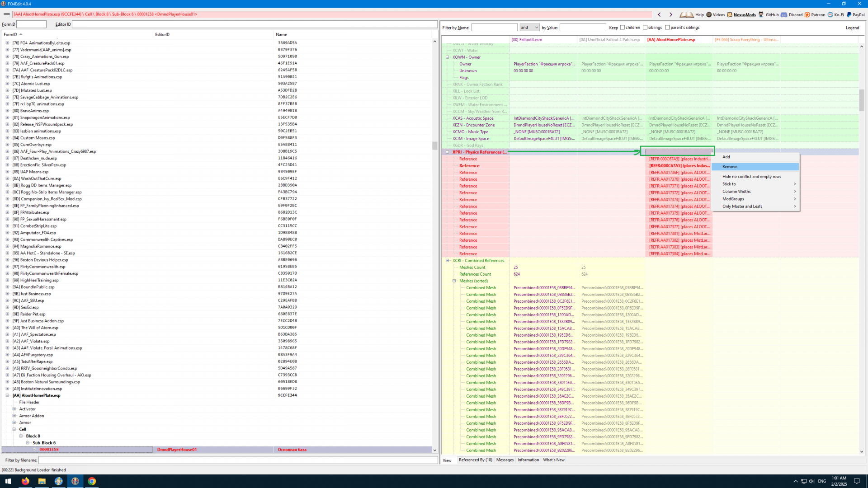
Task: Open the NexusMods link
Action: click(x=744, y=14)
